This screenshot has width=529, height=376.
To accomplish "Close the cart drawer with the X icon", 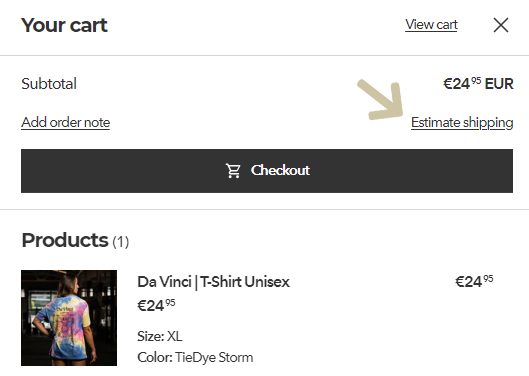I will [501, 25].
